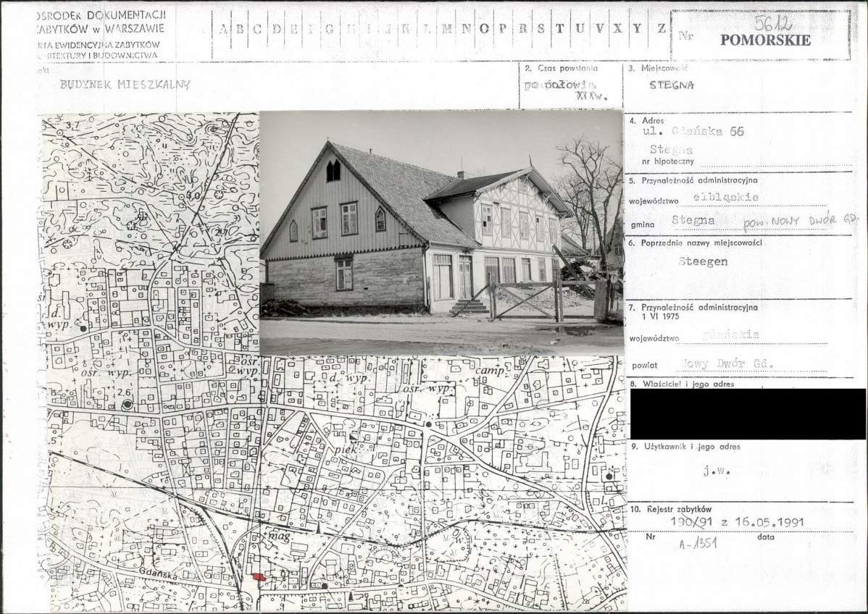868x614 pixels.
Task: Click the Nowy Dwór Gd. powiat field
Action: (725, 364)
